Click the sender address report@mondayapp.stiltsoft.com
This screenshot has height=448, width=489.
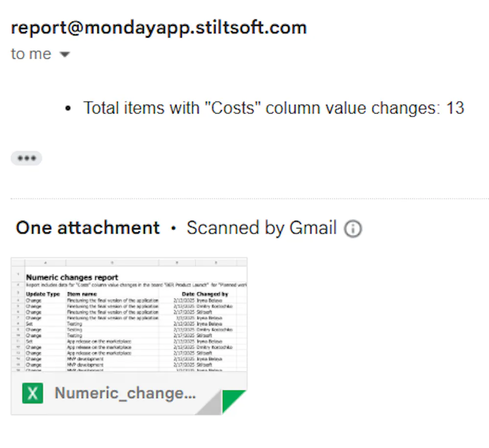159,27
